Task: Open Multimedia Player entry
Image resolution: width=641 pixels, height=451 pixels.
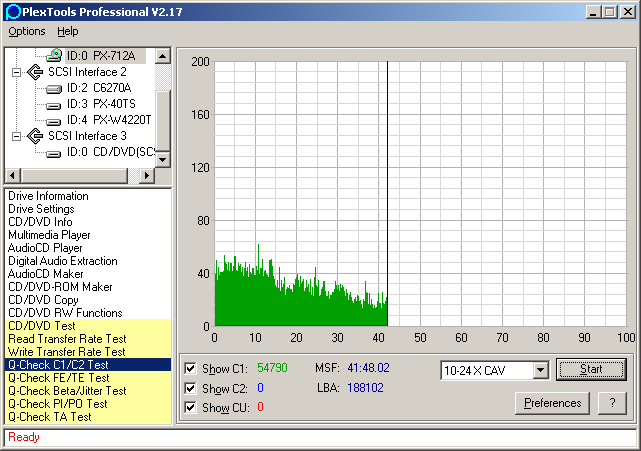Action: (x=88, y=235)
